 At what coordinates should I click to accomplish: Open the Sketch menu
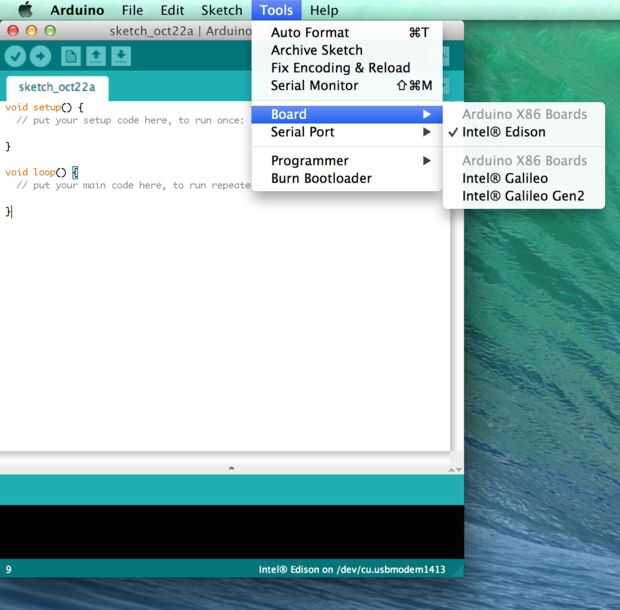point(221,10)
